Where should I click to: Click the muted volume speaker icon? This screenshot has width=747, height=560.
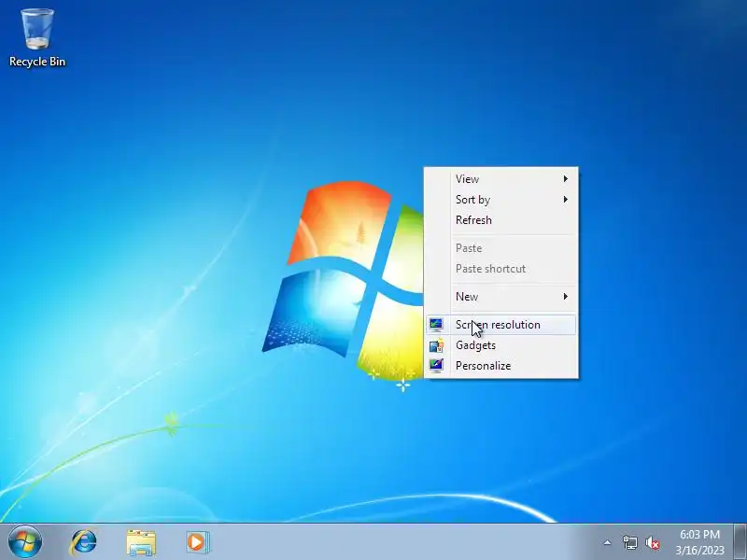(653, 542)
